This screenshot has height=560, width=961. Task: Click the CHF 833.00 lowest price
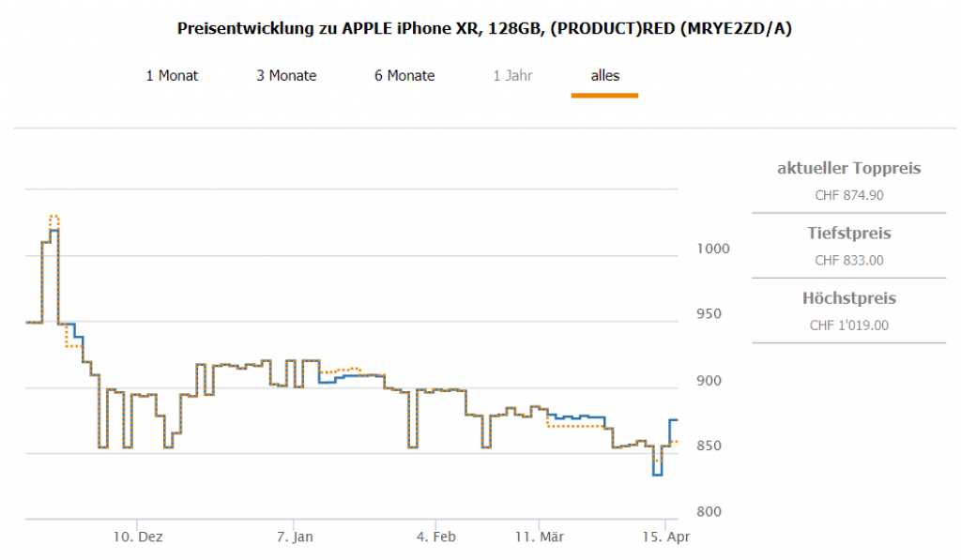tap(848, 261)
